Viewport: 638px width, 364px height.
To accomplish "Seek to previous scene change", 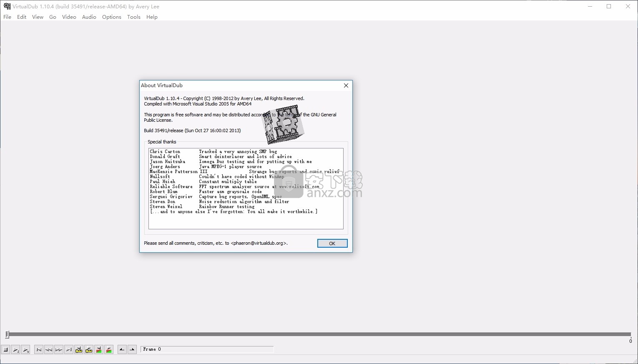I will [99, 350].
